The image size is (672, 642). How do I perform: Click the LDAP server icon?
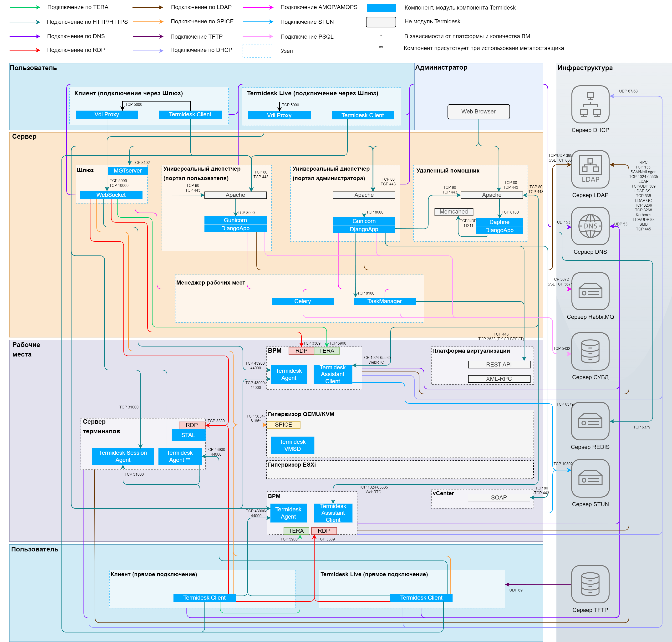[x=590, y=169]
